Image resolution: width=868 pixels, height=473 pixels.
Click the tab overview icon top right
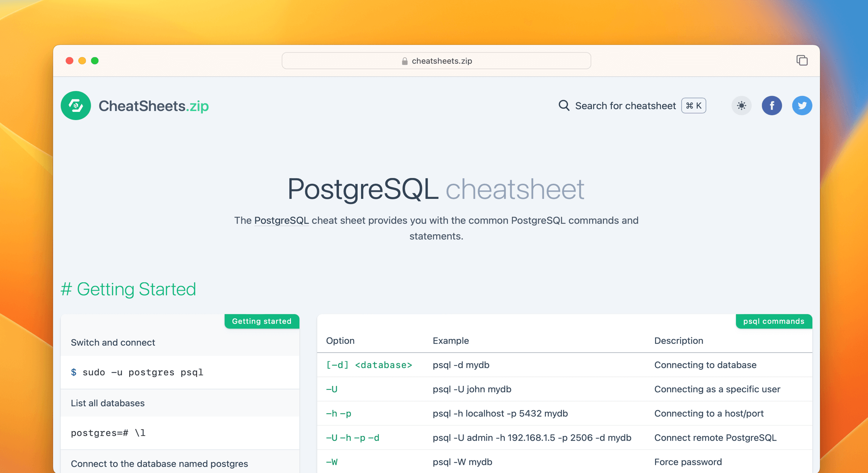pos(802,60)
